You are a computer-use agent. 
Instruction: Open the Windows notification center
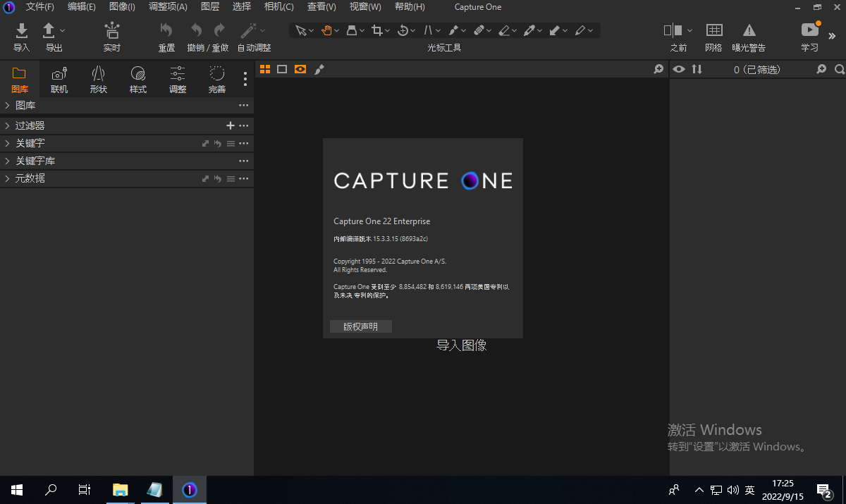[x=824, y=490]
